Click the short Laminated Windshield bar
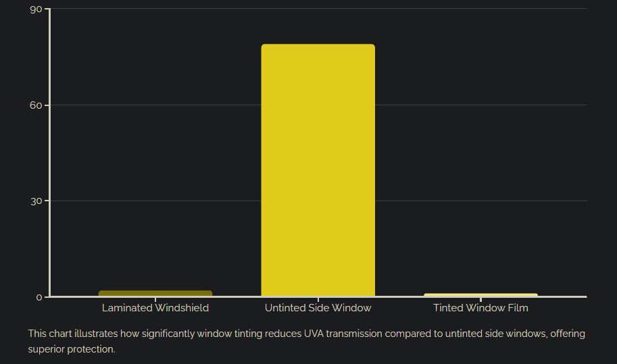617x364 pixels. pyautogui.click(x=155, y=293)
